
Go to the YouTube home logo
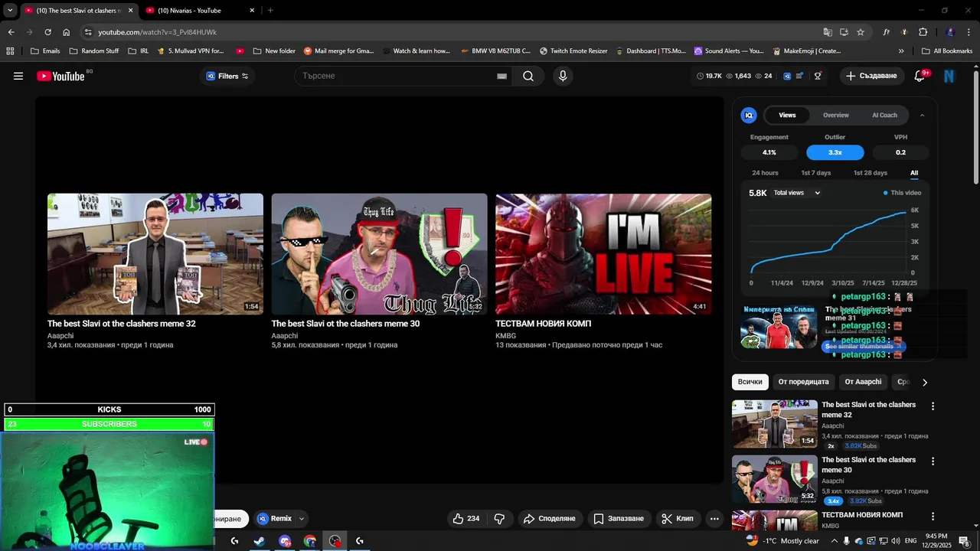click(x=61, y=76)
